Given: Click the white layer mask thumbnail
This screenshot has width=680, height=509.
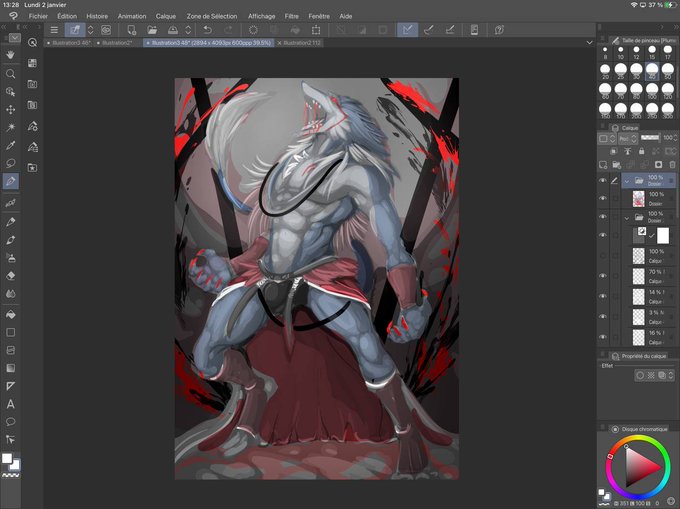Looking at the screenshot, I should [663, 236].
